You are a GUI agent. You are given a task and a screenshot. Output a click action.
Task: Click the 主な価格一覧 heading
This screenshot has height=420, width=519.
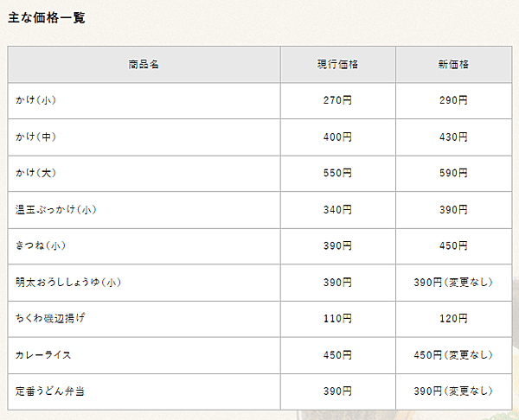47,17
